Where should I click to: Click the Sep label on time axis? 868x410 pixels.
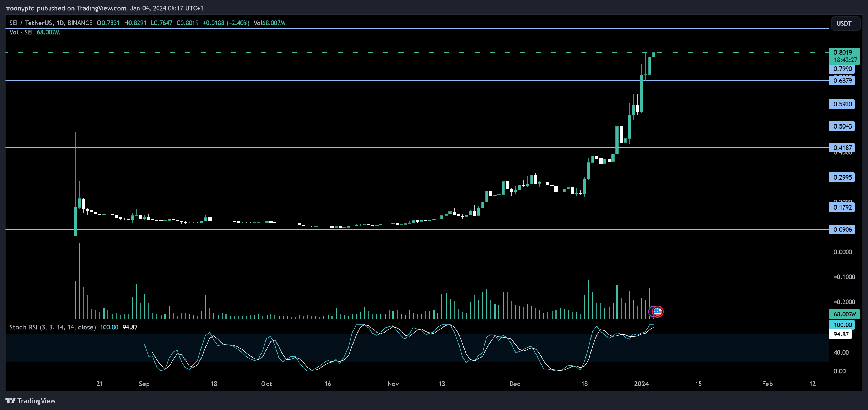[144, 384]
